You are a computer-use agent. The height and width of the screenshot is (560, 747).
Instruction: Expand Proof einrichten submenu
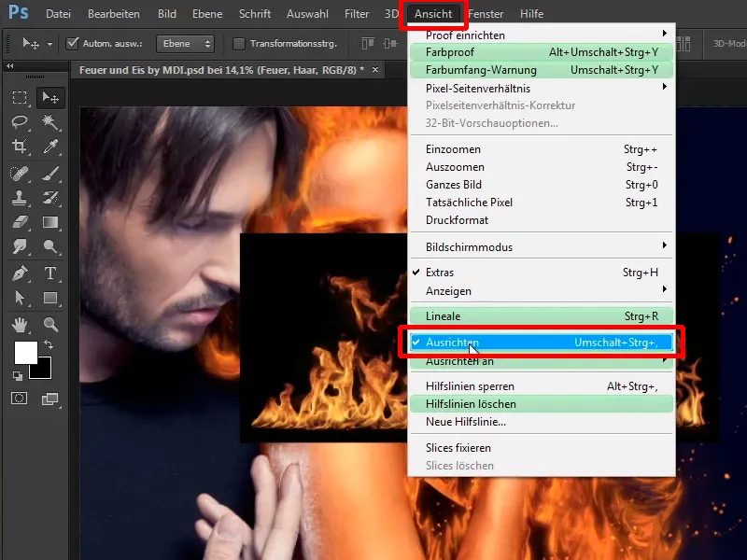tap(542, 35)
